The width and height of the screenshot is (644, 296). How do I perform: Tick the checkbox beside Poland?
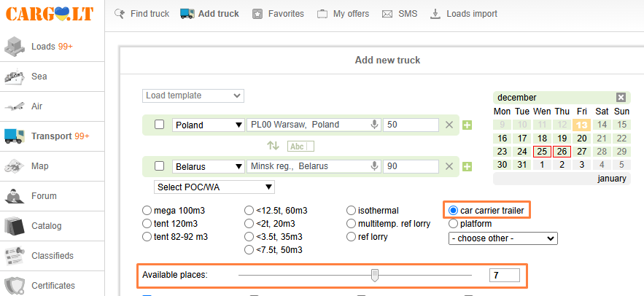point(160,125)
